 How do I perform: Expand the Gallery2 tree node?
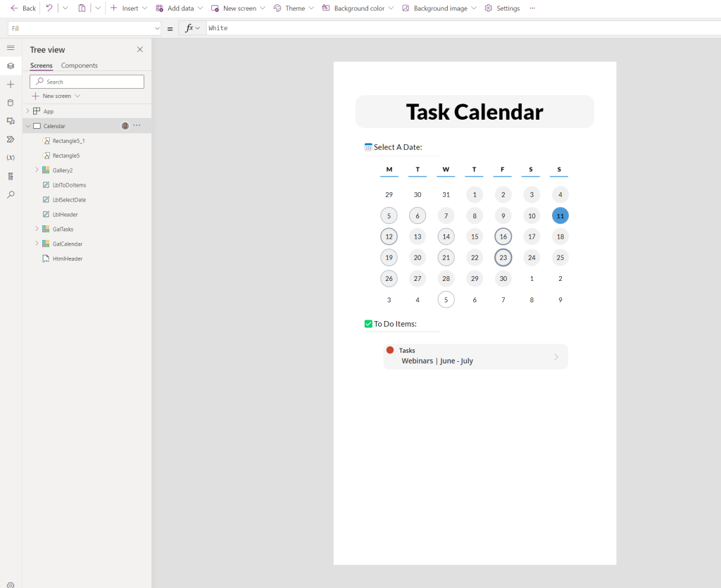click(37, 170)
